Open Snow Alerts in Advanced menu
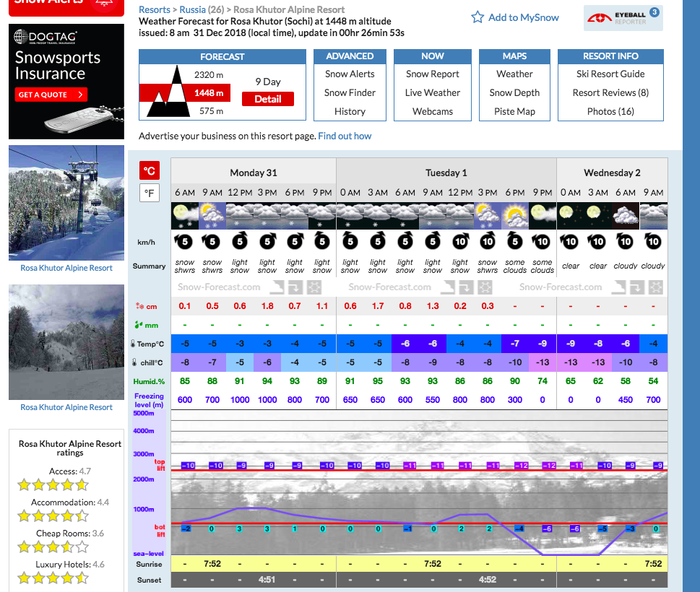The height and width of the screenshot is (592, 700). [350, 74]
